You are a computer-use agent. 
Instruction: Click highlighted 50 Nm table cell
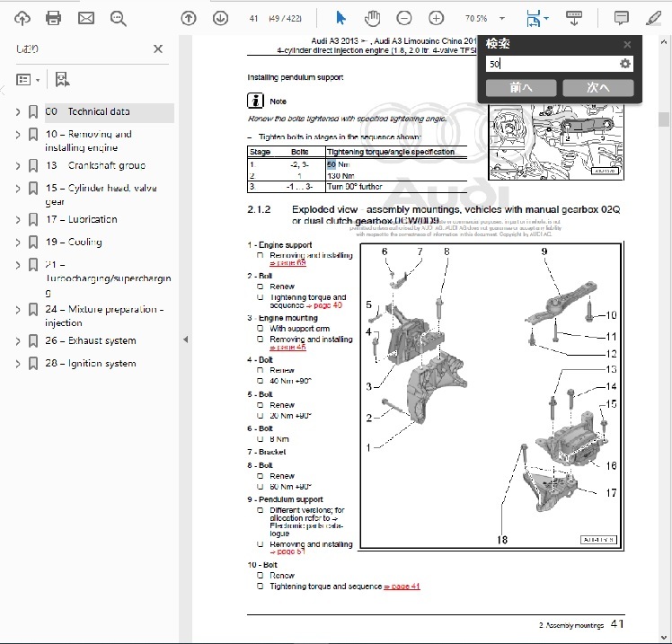point(338,164)
